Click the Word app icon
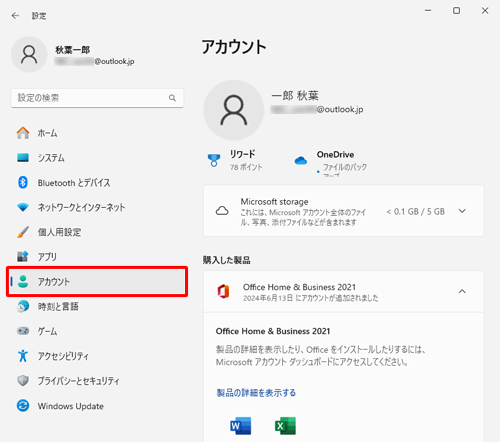The image size is (500, 442). pos(240,426)
